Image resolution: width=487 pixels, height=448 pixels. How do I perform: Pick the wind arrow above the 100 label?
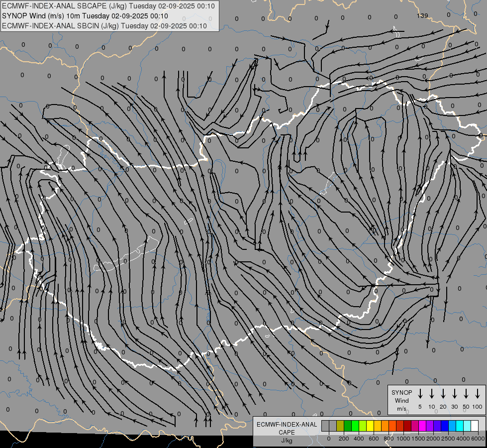(x=478, y=394)
